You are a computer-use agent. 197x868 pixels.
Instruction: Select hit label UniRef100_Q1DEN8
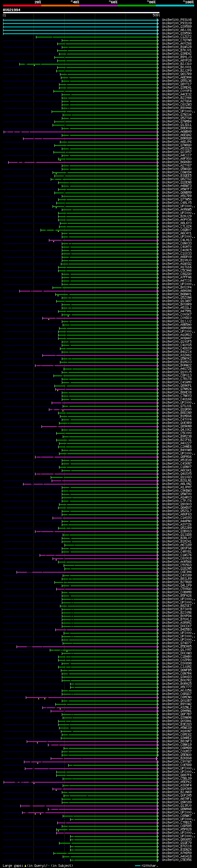coord(177,182)
